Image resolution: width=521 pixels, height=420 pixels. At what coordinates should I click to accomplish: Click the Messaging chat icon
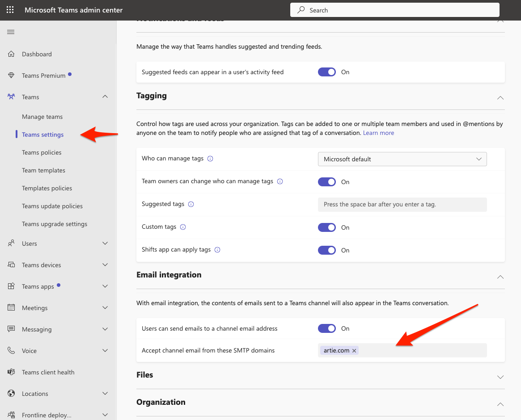[x=11, y=329]
